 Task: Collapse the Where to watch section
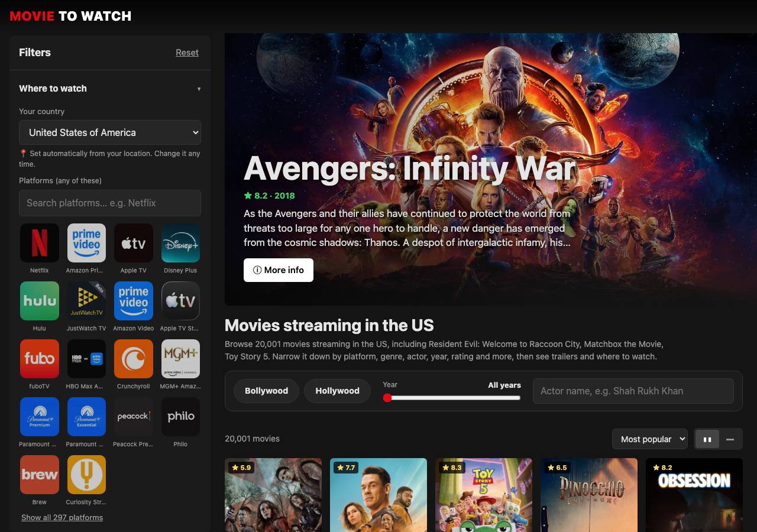pyautogui.click(x=110, y=89)
